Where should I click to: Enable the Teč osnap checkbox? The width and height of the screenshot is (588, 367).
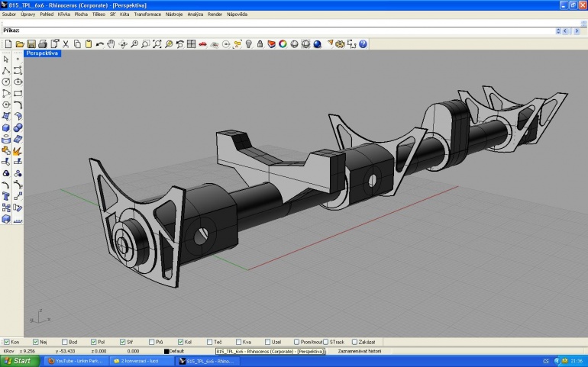(x=210, y=342)
